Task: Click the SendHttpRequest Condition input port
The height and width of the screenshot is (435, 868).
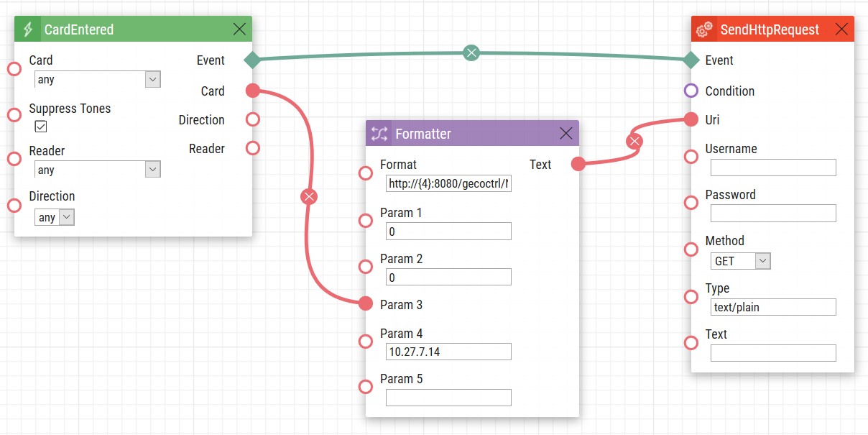Action: pyautogui.click(x=691, y=91)
